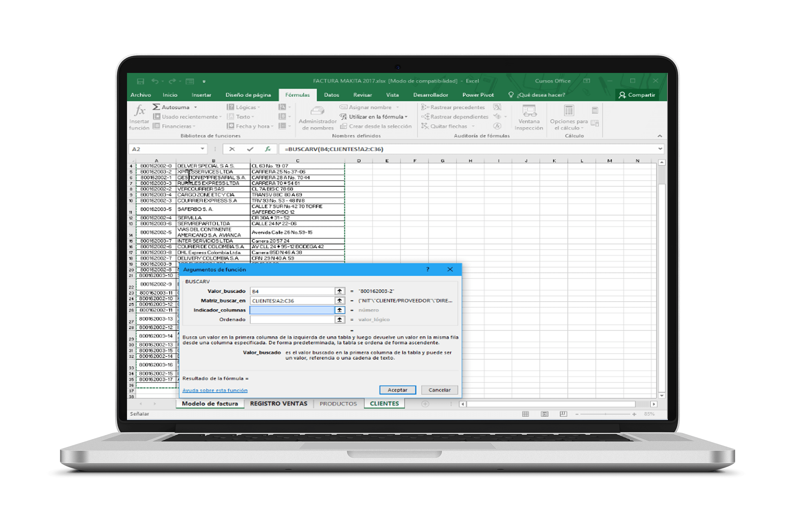Screen dimensions: 792x532
Task: Open Usado recientemente functions
Action: click(x=187, y=117)
